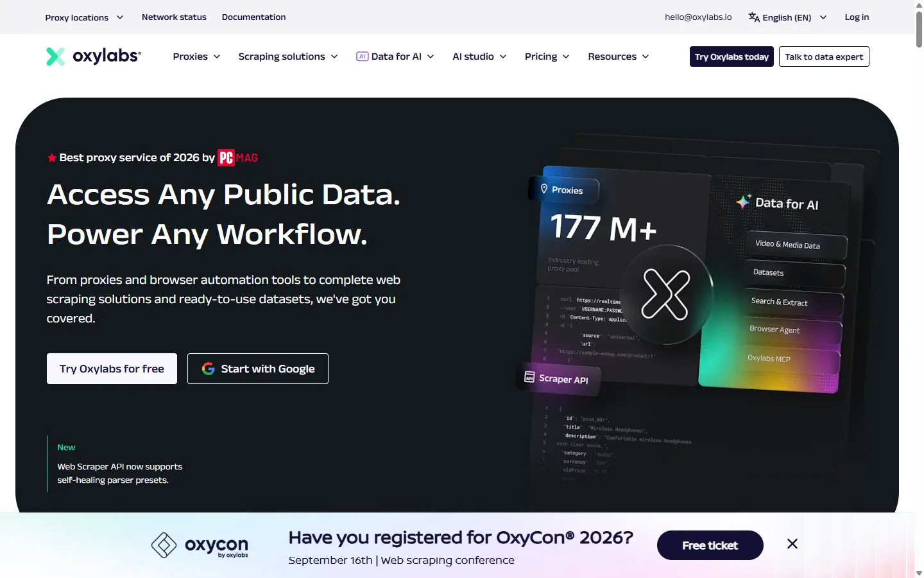Expand the AI studio menu chevron
The height and width of the screenshot is (578, 924).
503,57
